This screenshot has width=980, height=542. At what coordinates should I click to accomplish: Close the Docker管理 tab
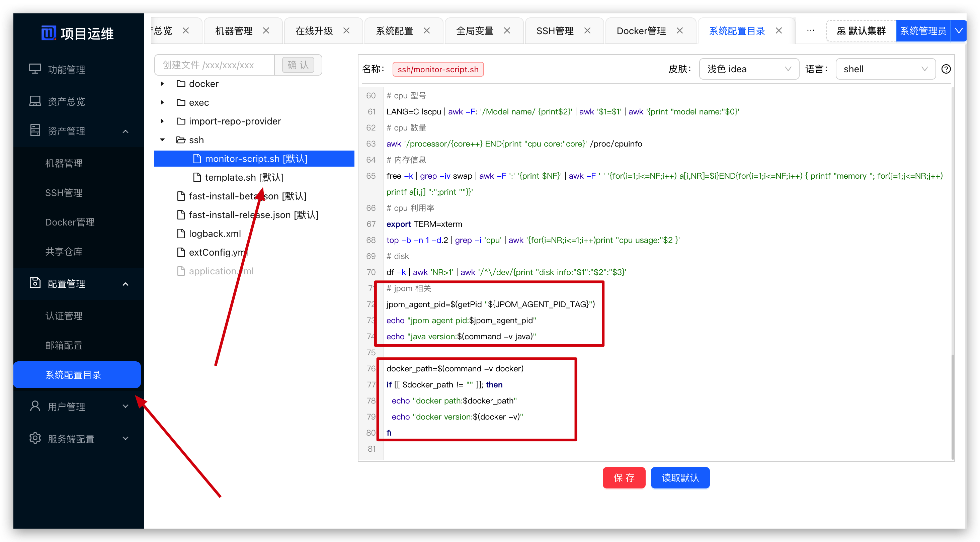pyautogui.click(x=680, y=30)
